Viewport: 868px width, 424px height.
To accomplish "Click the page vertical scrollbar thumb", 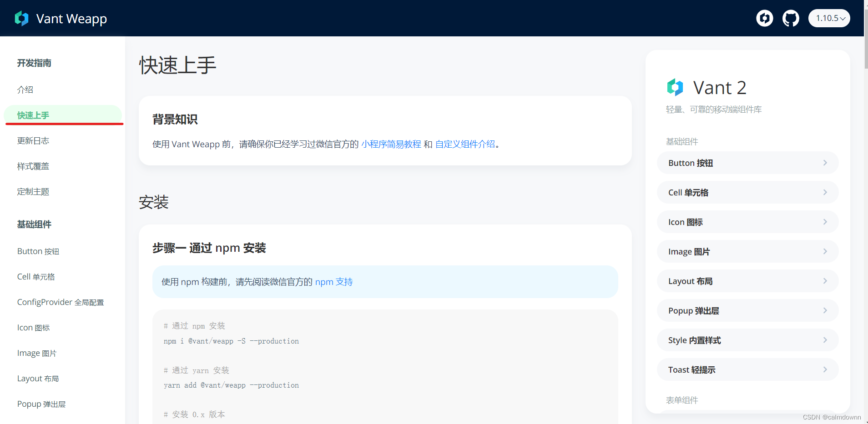I will 866,39.
